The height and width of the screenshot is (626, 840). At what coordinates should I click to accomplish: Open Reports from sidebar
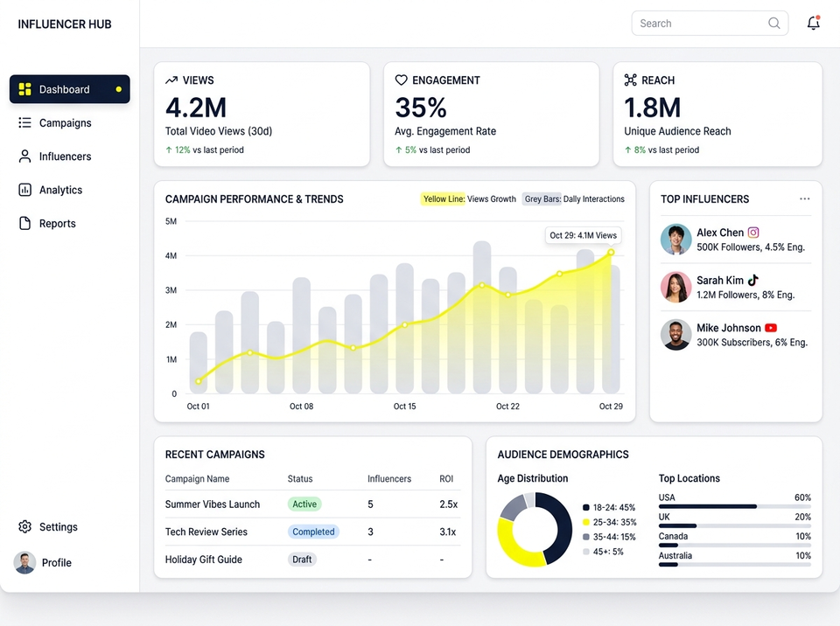click(x=58, y=223)
